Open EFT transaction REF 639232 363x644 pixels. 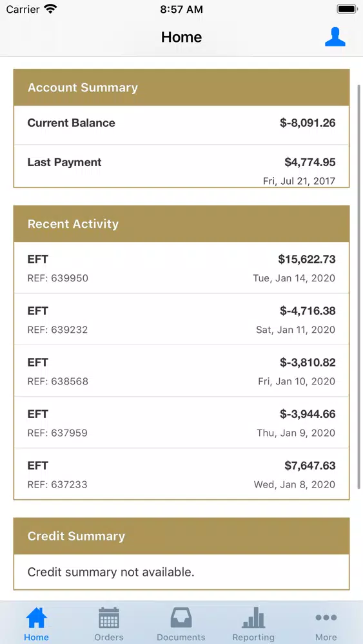pos(181,319)
